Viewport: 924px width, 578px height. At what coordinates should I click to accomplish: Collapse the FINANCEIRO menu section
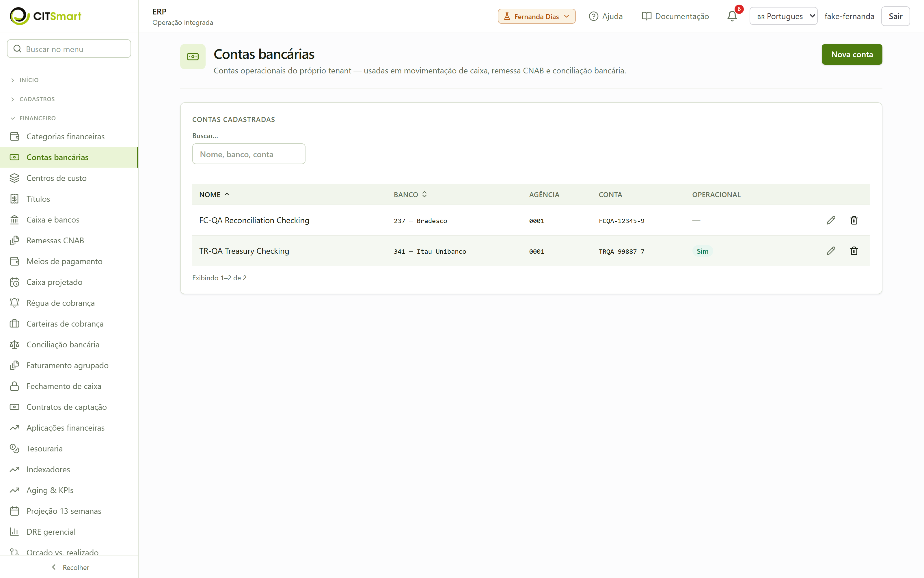[x=33, y=118]
